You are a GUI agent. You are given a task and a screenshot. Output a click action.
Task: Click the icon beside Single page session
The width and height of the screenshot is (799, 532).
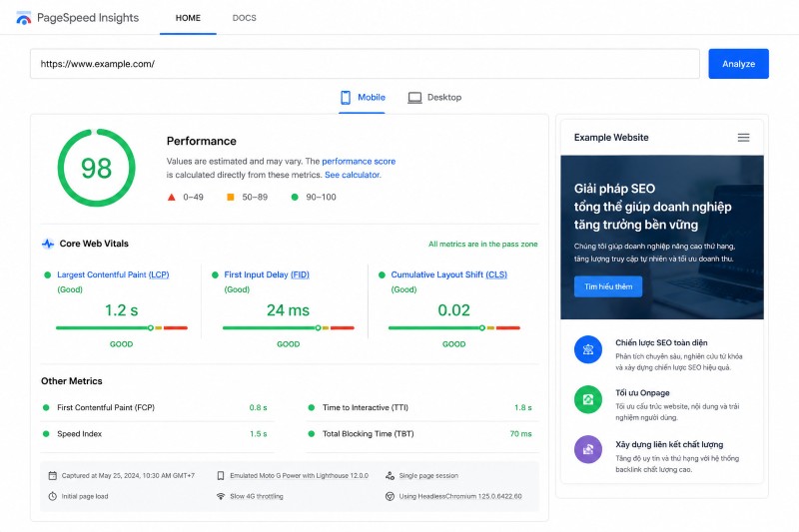[390, 475]
